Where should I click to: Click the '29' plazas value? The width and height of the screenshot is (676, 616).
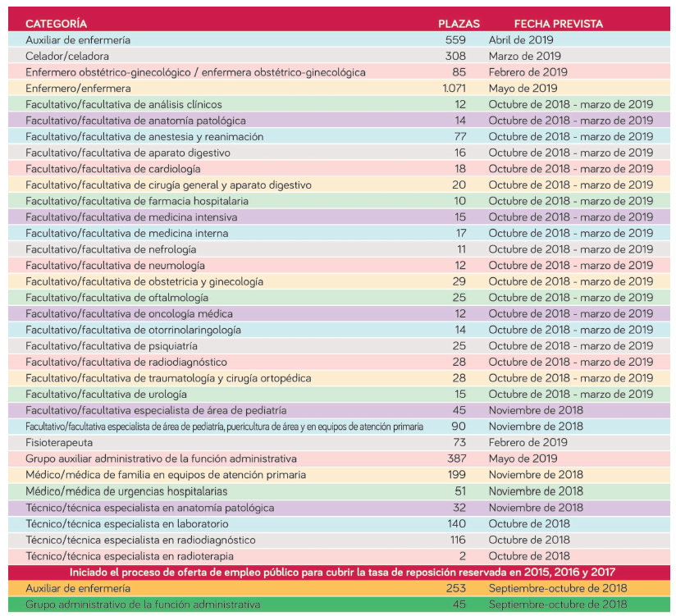click(459, 281)
